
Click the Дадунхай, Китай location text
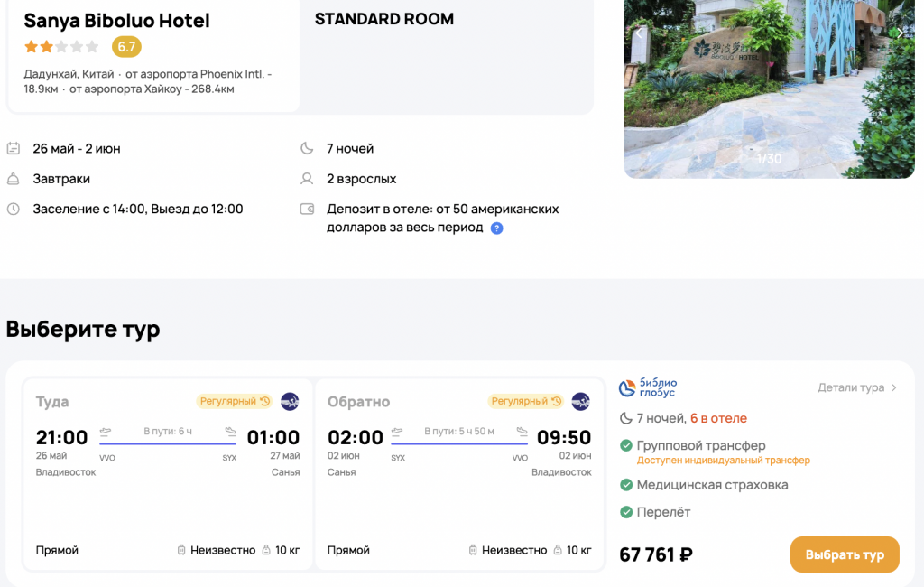(x=69, y=74)
